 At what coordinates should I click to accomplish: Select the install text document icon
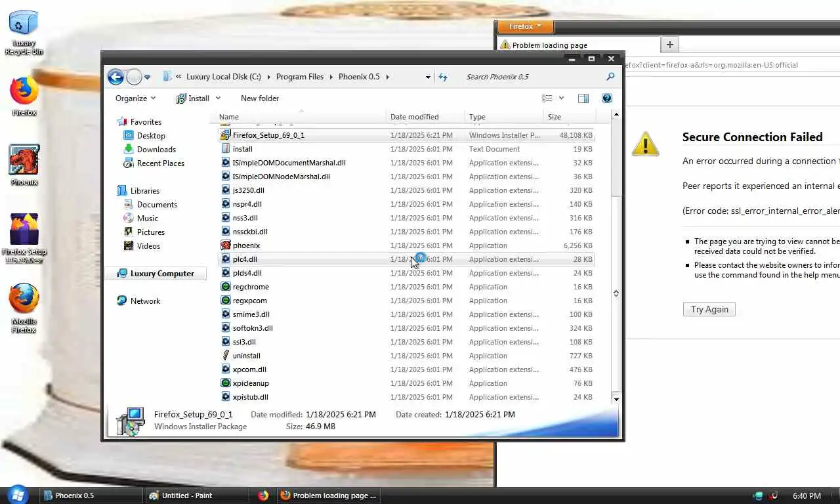tap(226, 149)
